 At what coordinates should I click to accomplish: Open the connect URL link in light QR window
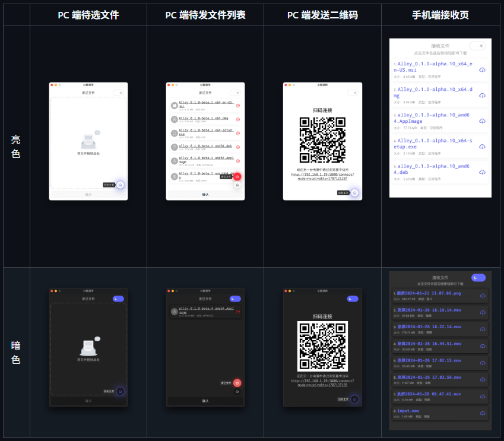pyautogui.click(x=322, y=176)
